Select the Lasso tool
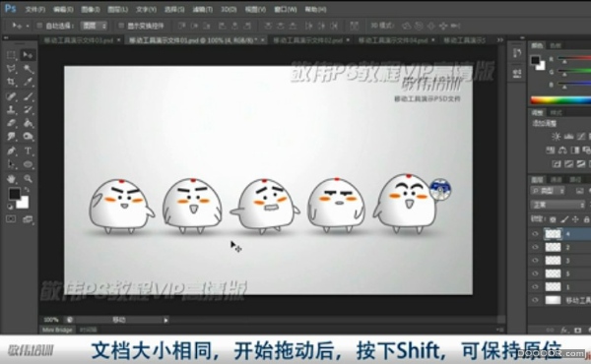 (11, 69)
